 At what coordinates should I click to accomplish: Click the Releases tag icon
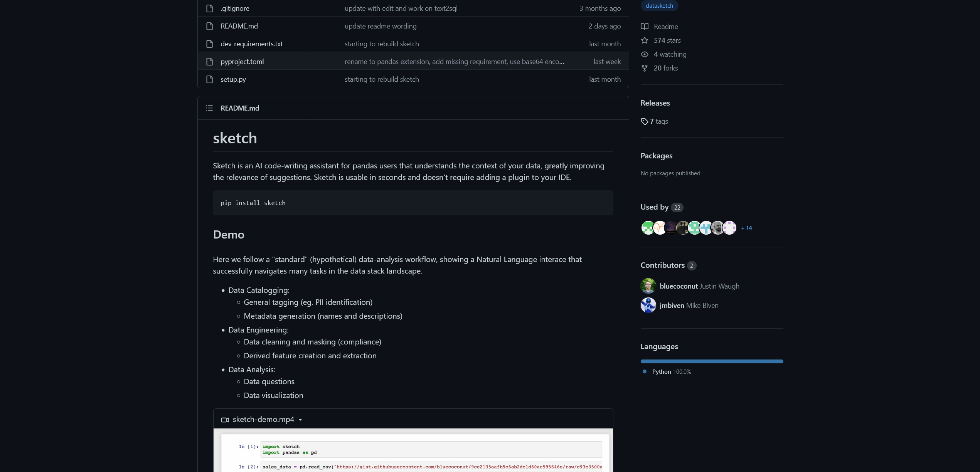(x=644, y=121)
